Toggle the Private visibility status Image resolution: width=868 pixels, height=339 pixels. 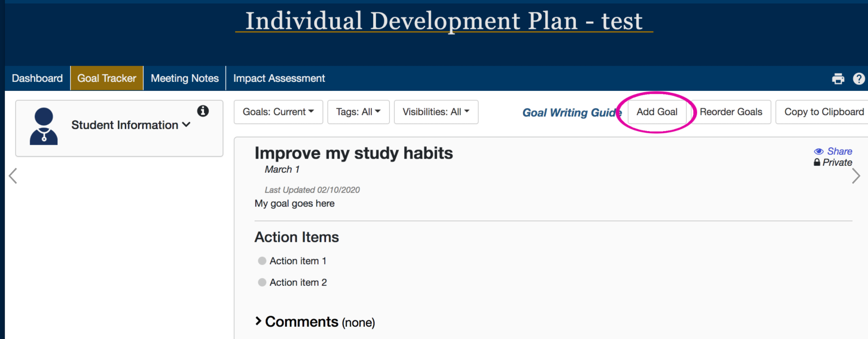pyautogui.click(x=837, y=162)
